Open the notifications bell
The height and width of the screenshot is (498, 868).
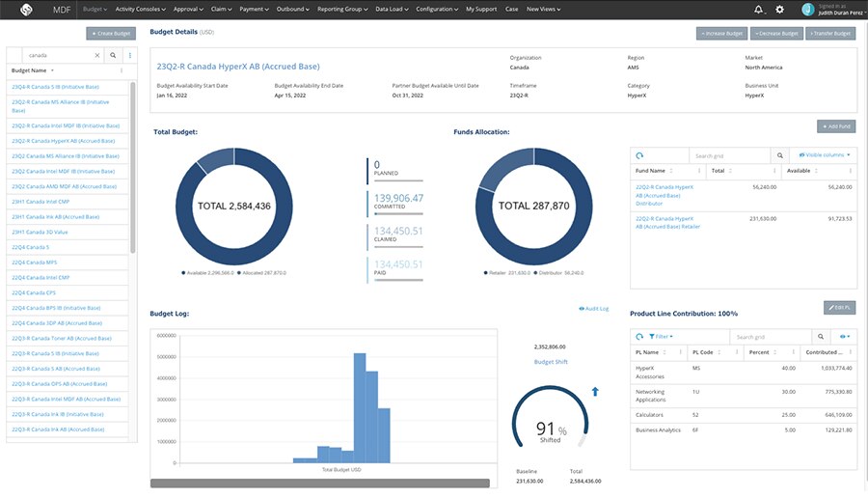pyautogui.click(x=759, y=9)
